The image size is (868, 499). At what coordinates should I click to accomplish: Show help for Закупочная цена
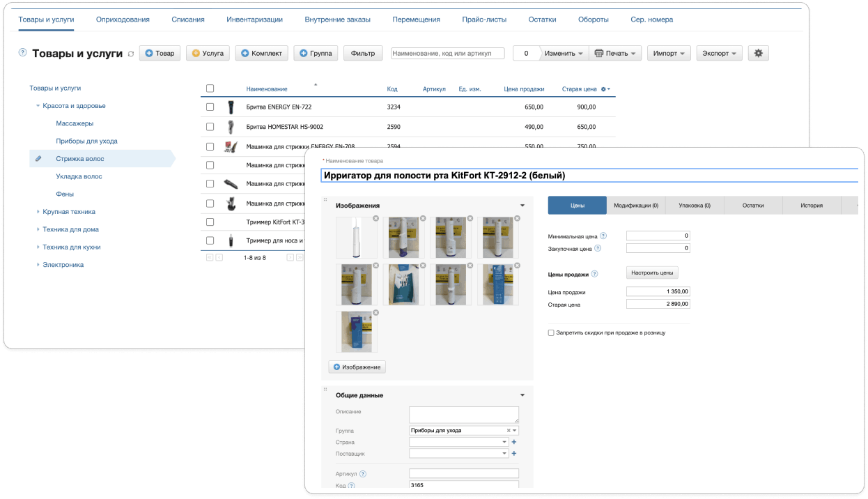point(598,248)
